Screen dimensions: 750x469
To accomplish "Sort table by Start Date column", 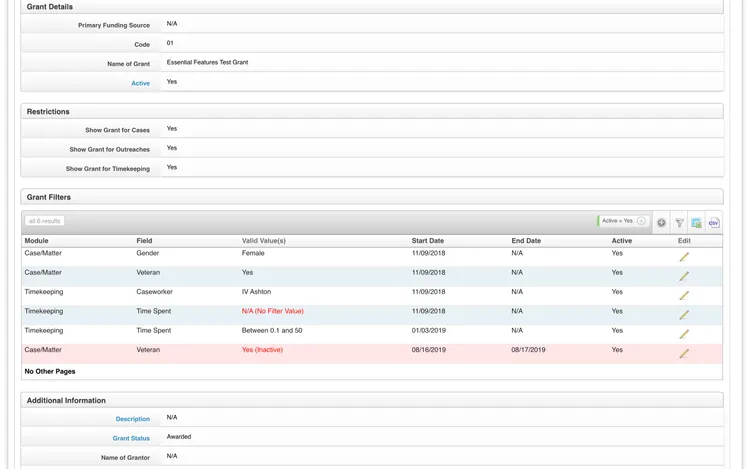I will [427, 241].
